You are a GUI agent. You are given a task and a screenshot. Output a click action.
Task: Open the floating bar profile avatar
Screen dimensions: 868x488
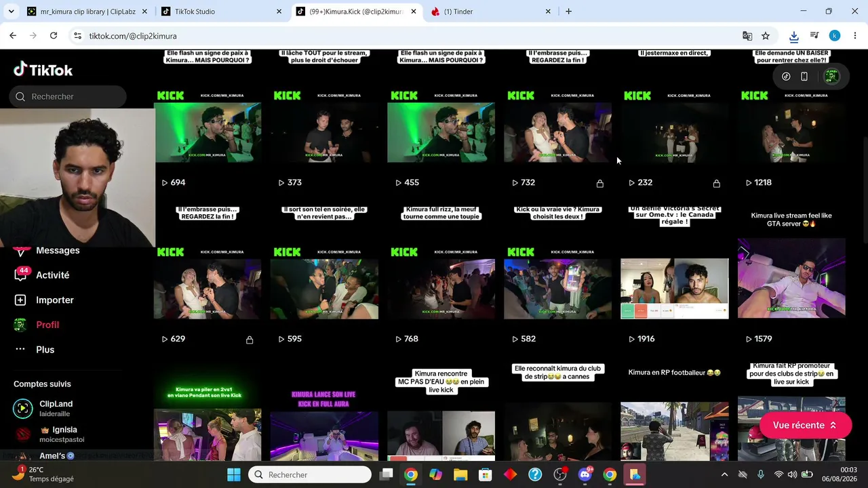pyautogui.click(x=831, y=77)
